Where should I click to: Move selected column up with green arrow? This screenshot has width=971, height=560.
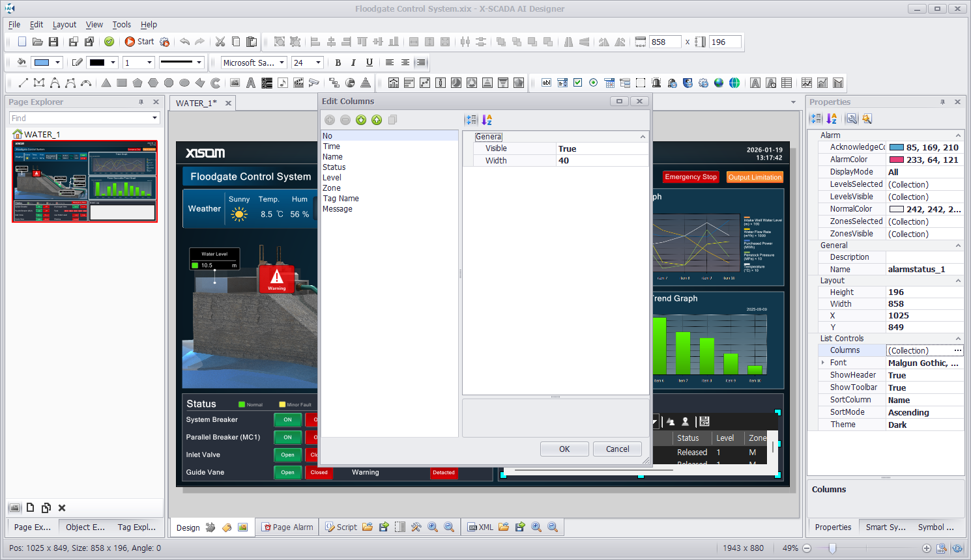pos(377,120)
